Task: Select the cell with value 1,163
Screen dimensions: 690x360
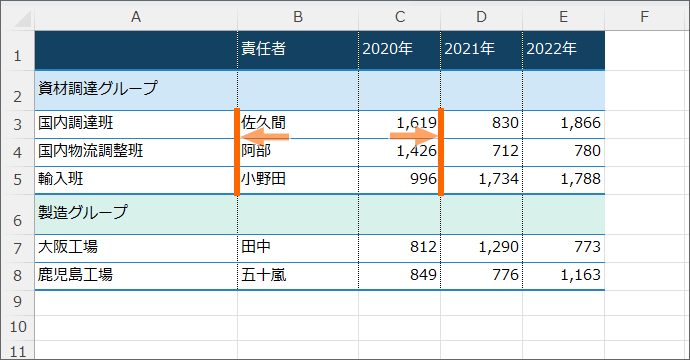Action: click(564, 276)
